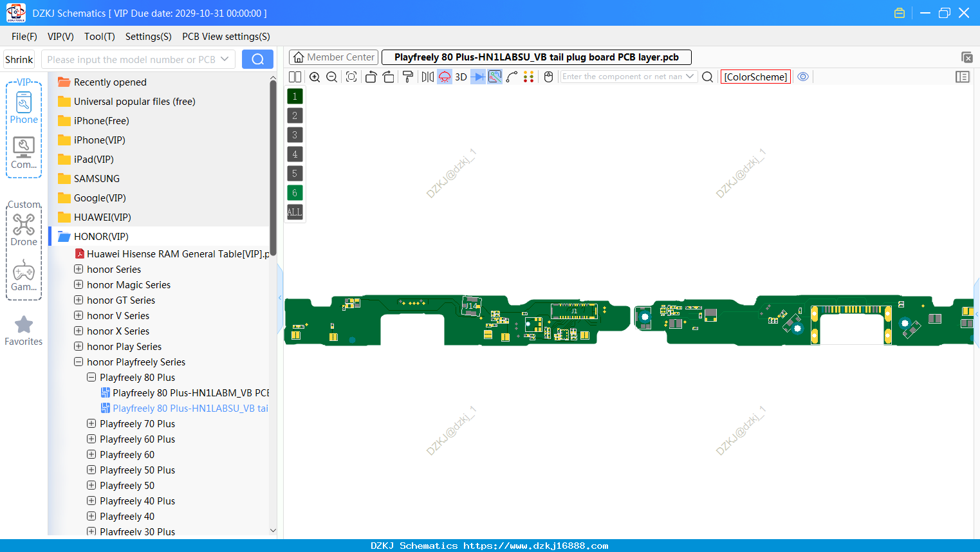Toggle the split view icon
980x552 pixels.
295,77
